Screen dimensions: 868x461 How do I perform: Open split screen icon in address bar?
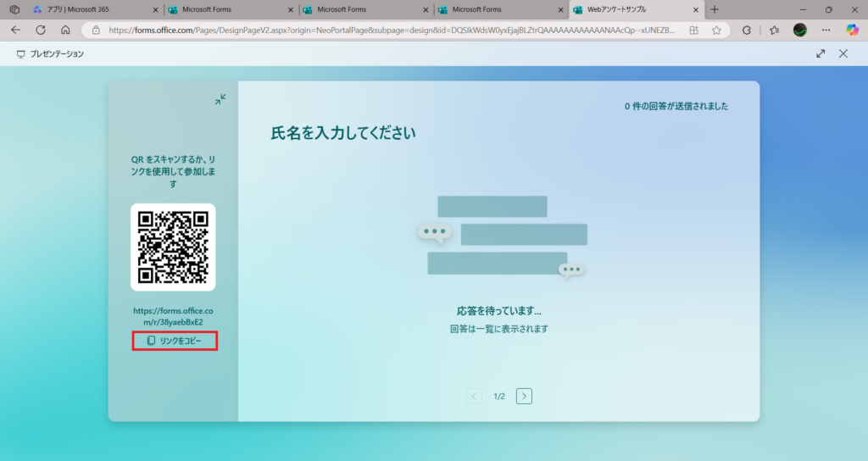pos(693,31)
